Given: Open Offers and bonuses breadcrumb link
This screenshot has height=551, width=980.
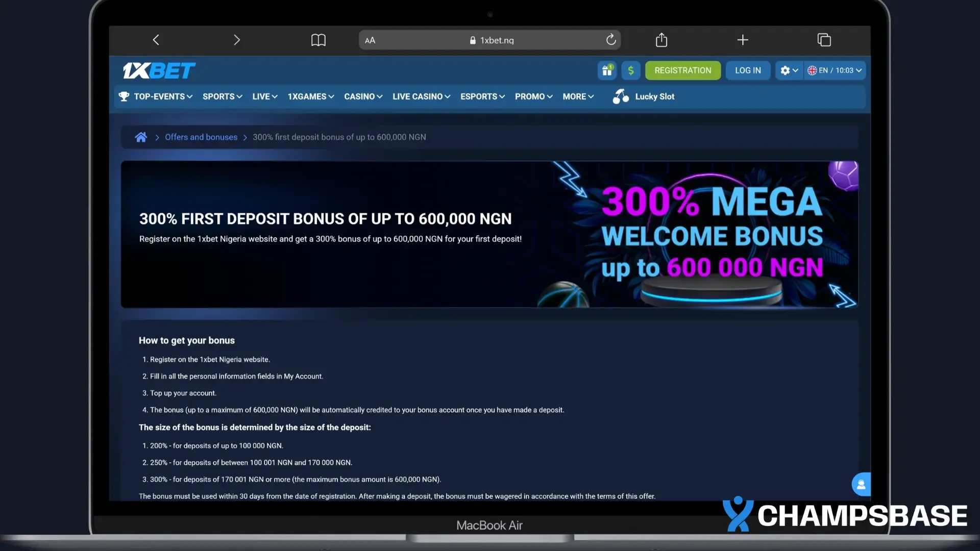Looking at the screenshot, I should point(201,137).
